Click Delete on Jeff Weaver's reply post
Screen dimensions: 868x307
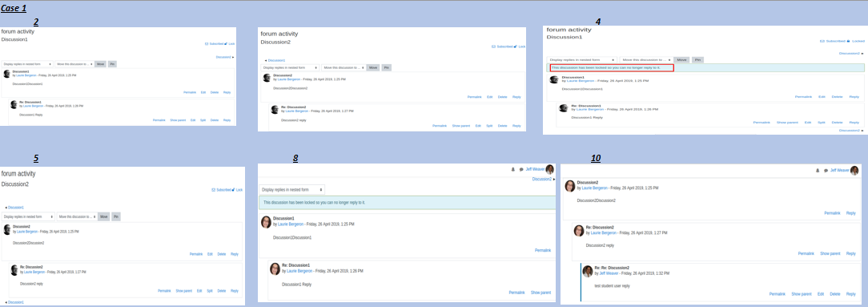coord(835,294)
